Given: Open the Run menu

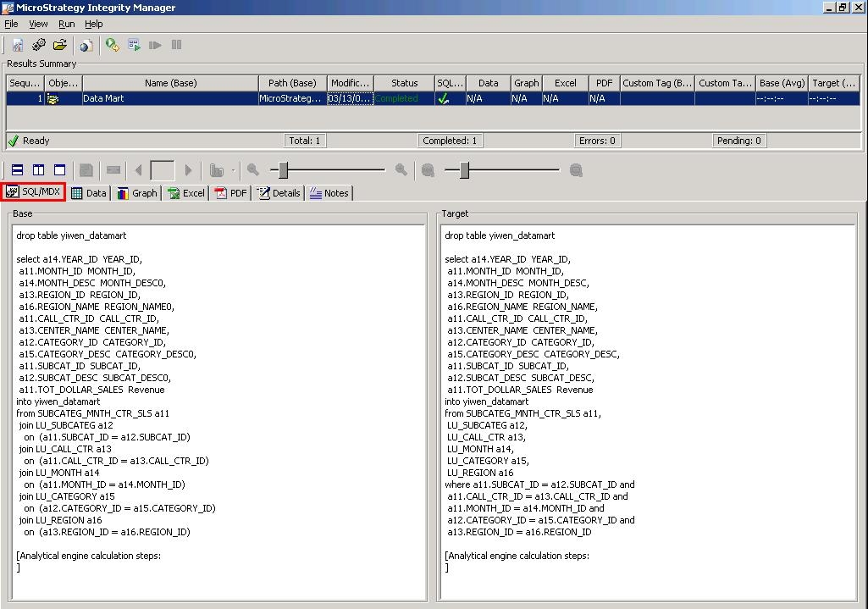Looking at the screenshot, I should 66,25.
